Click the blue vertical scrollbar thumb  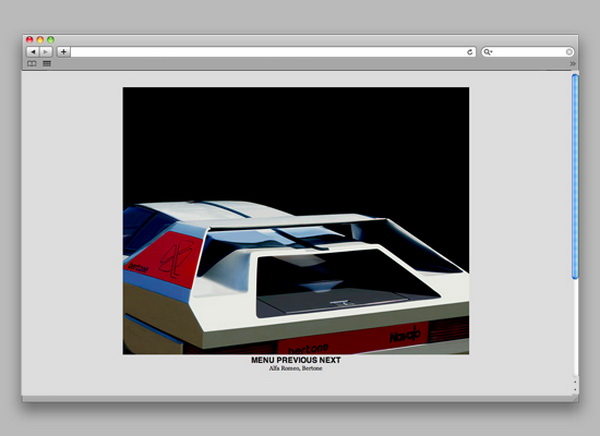tap(575, 176)
